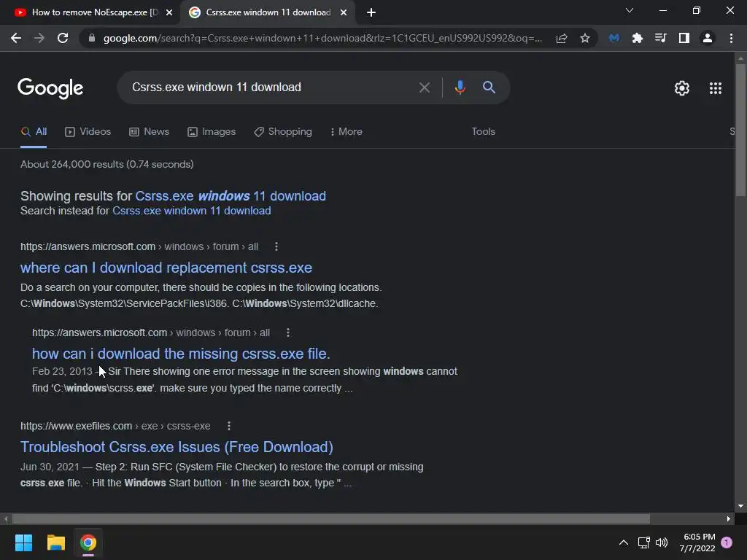Switch to Shopping results
Image resolution: width=747 pixels, height=560 pixels.
(283, 132)
